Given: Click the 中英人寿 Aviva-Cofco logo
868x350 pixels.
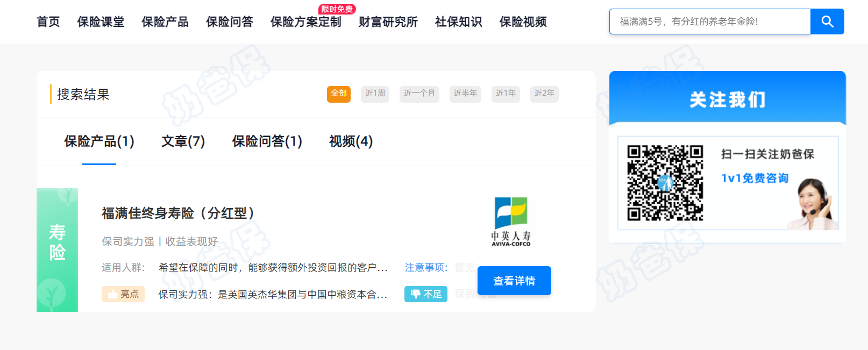Looking at the screenshot, I should coord(511,222).
